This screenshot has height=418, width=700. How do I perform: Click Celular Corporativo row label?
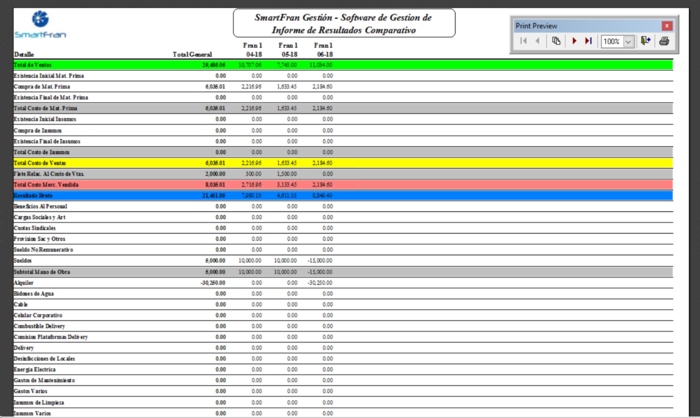click(38, 315)
